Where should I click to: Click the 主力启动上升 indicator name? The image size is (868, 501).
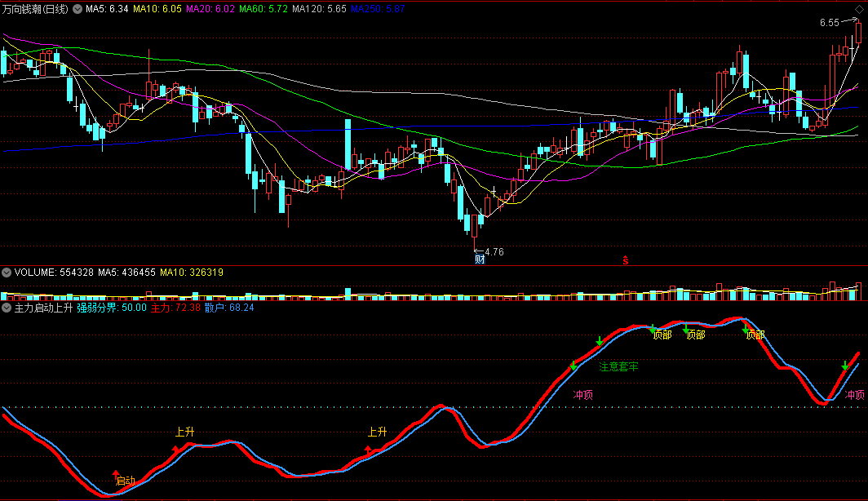43,308
